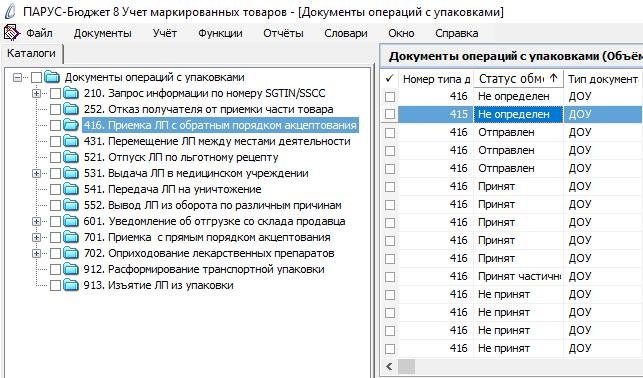Click folder icon of 416. Приемка ЛП catalog
This screenshot has height=378, width=643.
click(x=71, y=125)
